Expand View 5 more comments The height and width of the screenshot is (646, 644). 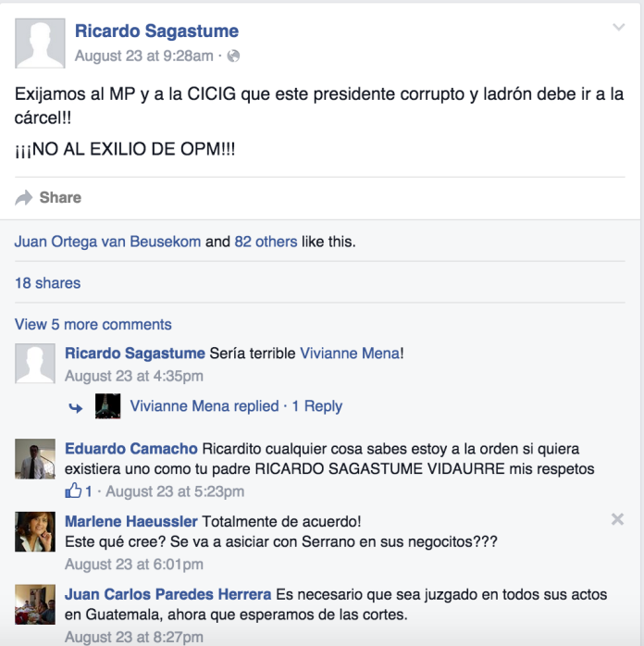tap(93, 324)
